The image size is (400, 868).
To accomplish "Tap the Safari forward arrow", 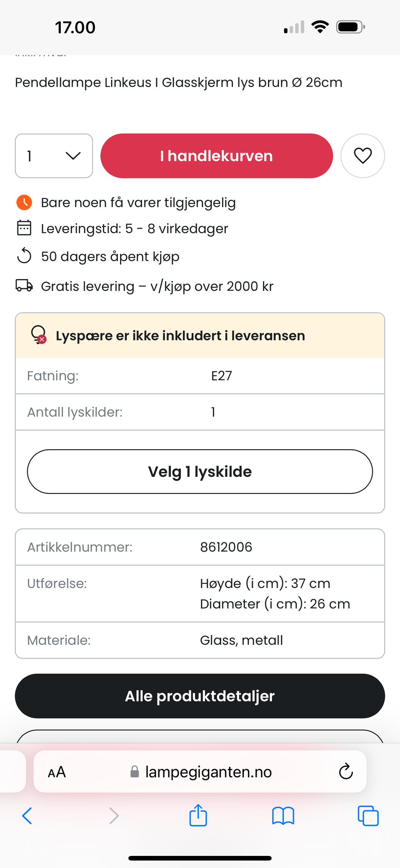I will pos(114,815).
